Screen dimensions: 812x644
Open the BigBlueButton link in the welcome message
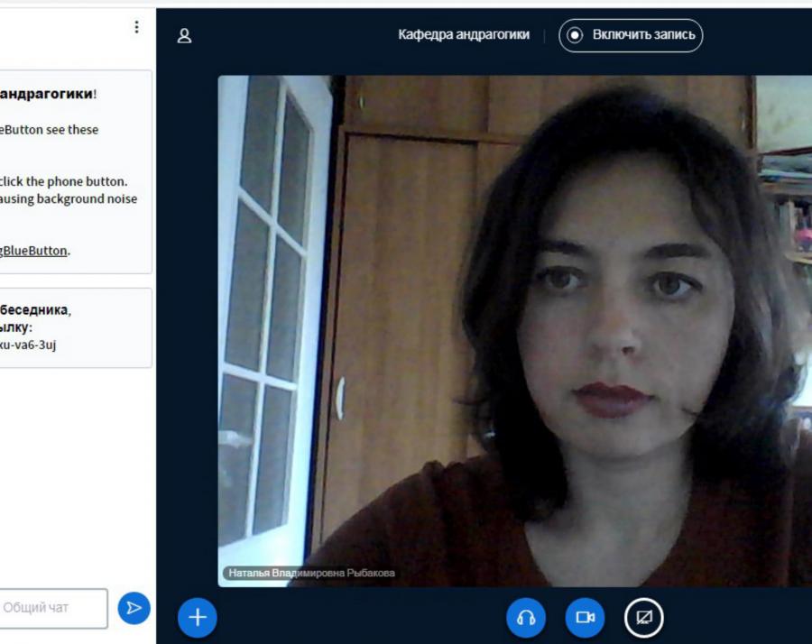(x=33, y=251)
